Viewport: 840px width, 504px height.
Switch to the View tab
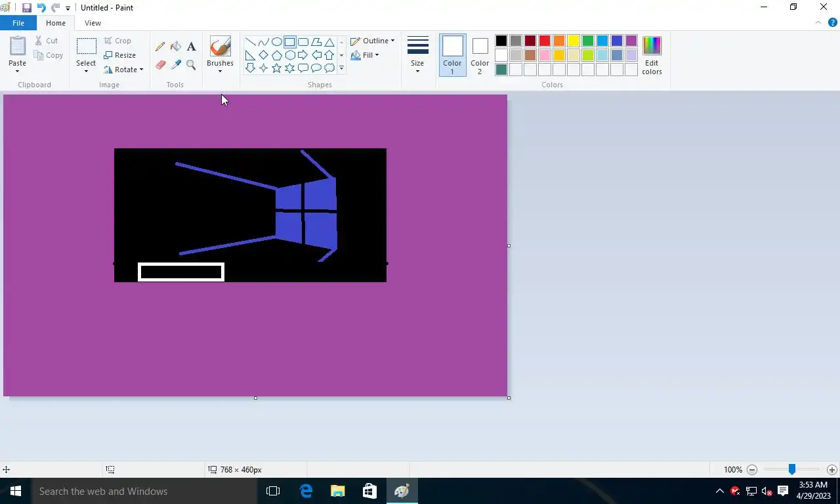point(93,23)
